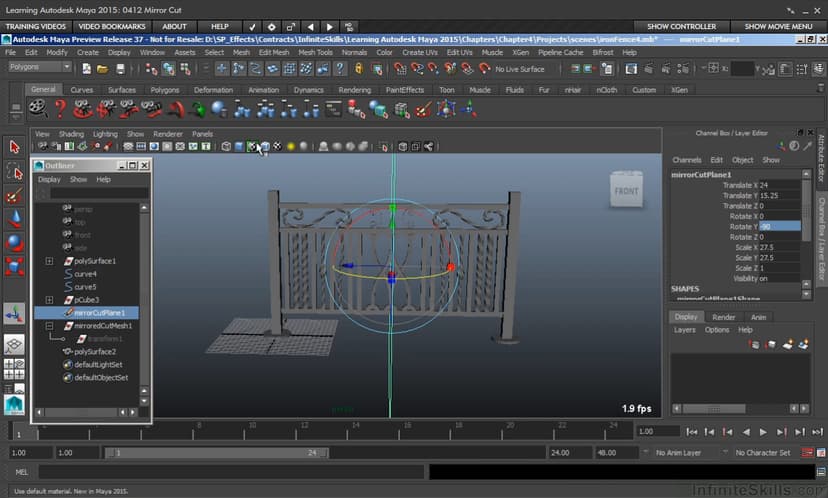The height and width of the screenshot is (498, 828).
Task: Select the Scale tool icon
Action: 14,267
